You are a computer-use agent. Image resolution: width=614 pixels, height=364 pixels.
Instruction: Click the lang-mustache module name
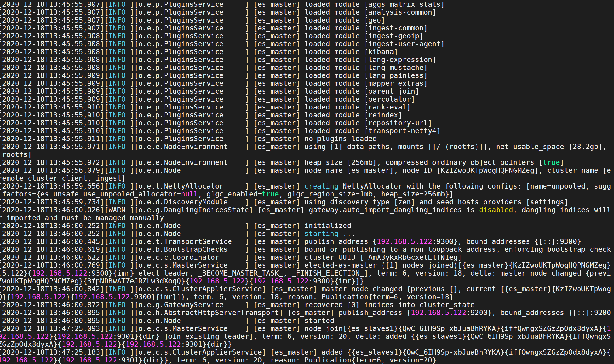click(x=396, y=68)
